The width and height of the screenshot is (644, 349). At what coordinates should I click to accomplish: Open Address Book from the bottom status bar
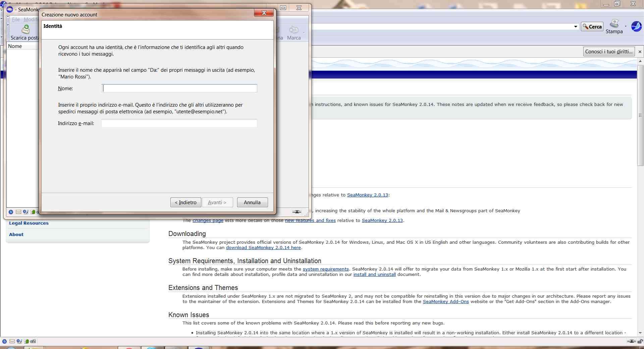click(26, 341)
